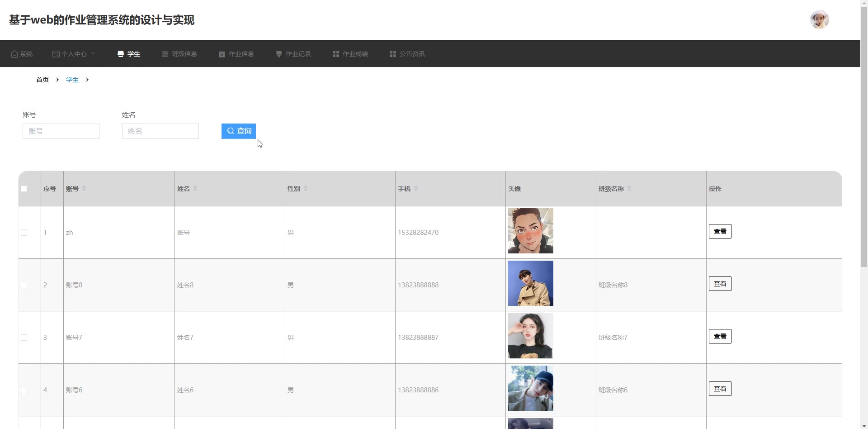Click 首页 in the breadcrumb
The height and width of the screenshot is (429, 868).
[42, 80]
